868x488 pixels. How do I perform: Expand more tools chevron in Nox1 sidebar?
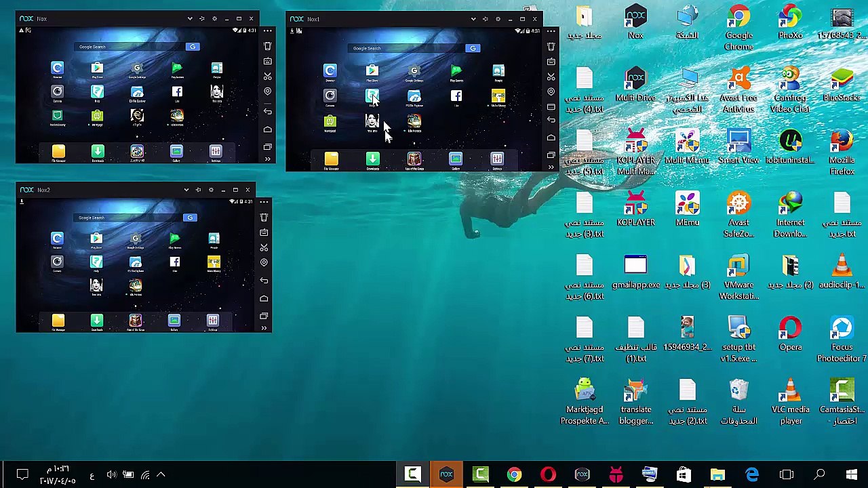click(551, 167)
